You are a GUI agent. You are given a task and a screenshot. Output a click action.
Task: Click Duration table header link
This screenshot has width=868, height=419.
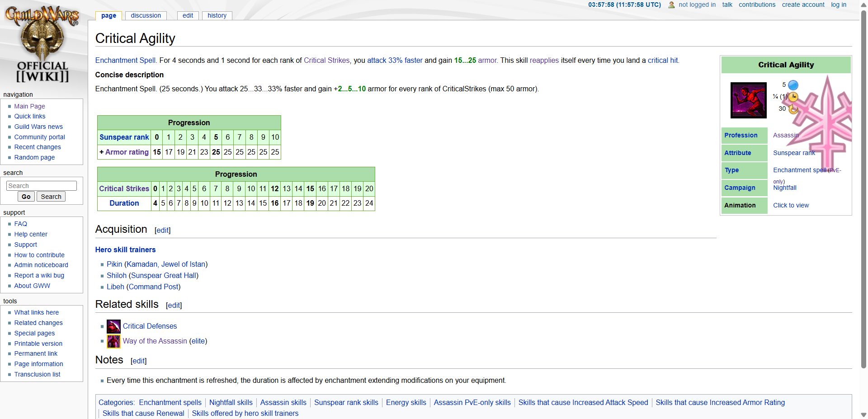(x=124, y=203)
